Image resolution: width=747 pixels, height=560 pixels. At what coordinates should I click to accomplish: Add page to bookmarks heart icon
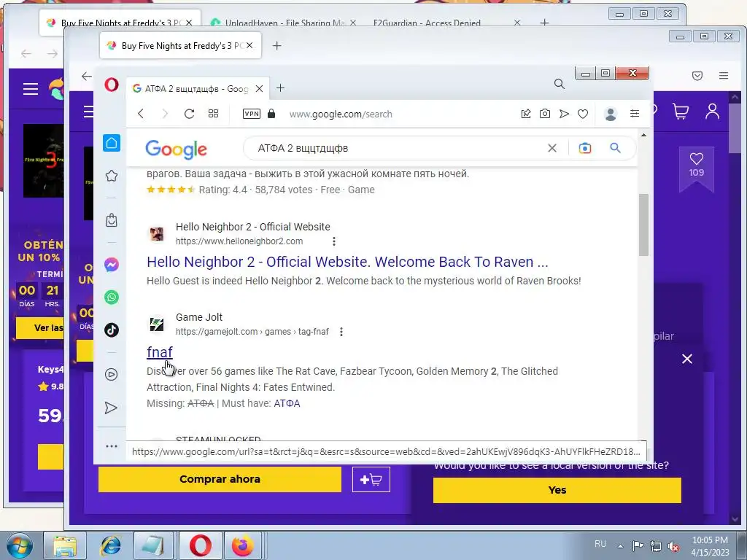583,114
